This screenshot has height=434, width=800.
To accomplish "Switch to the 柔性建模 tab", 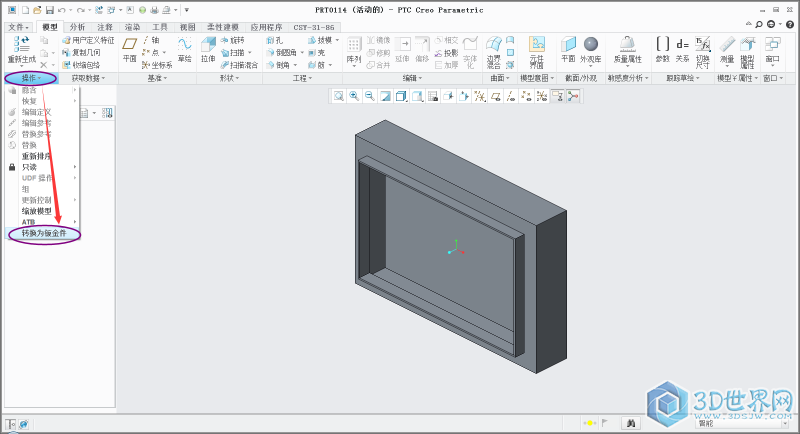I will [222, 27].
